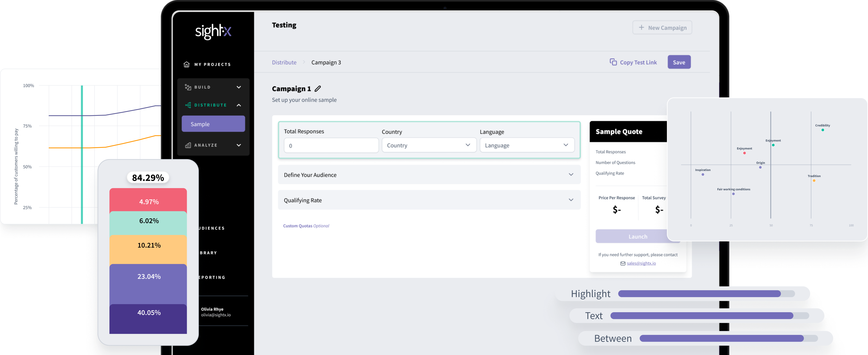Go to the Distribute breadcrumb
868x355 pixels.
coord(284,62)
